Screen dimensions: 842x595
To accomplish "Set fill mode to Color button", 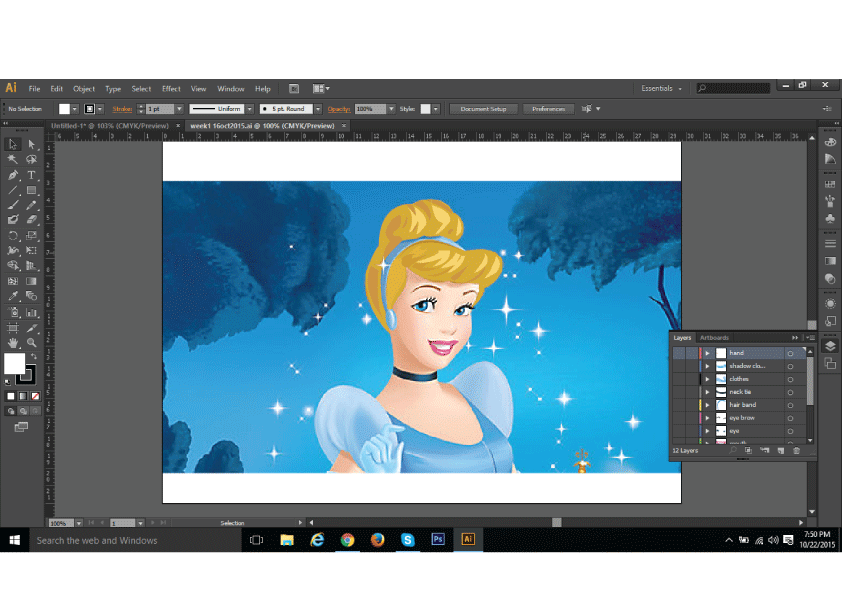I will pyautogui.click(x=11, y=396).
